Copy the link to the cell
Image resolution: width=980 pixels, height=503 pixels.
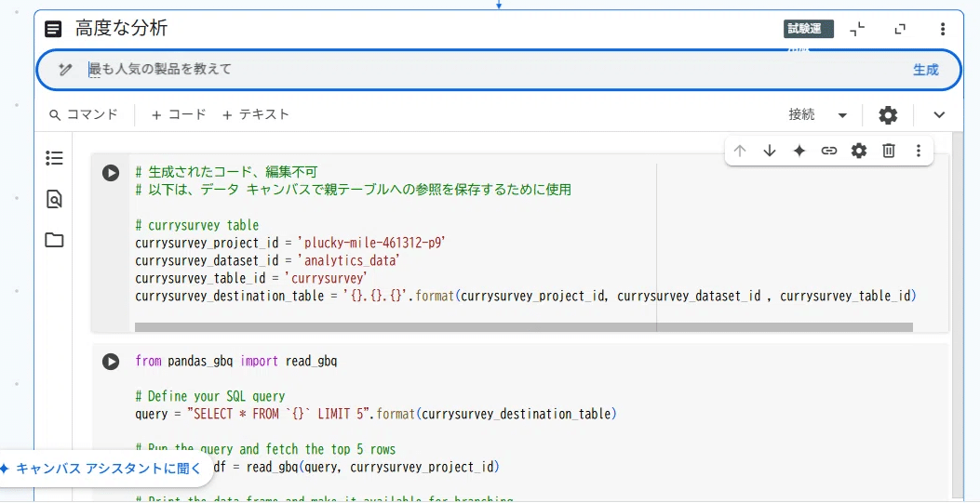click(828, 151)
